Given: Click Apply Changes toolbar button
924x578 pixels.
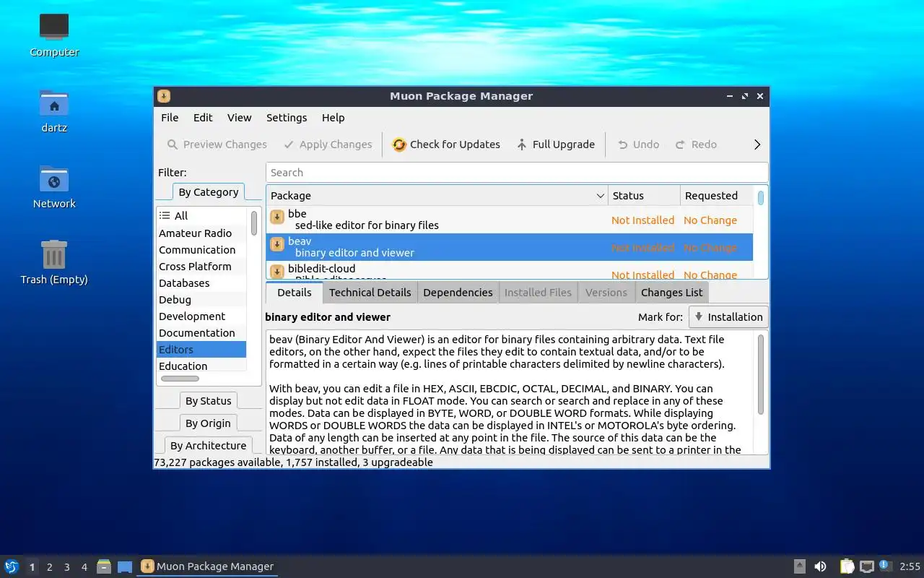Looking at the screenshot, I should click(x=328, y=144).
